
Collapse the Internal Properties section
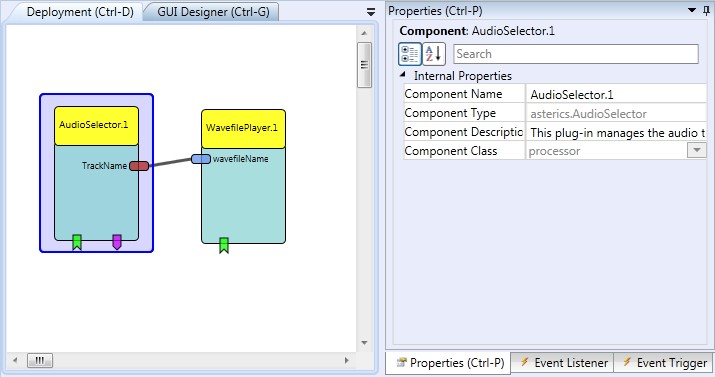[403, 74]
